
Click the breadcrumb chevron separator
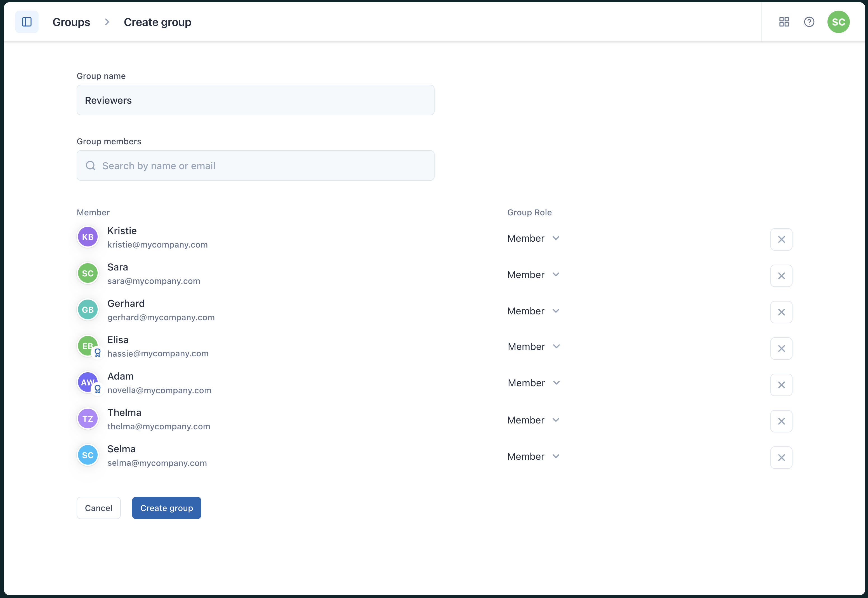107,22
